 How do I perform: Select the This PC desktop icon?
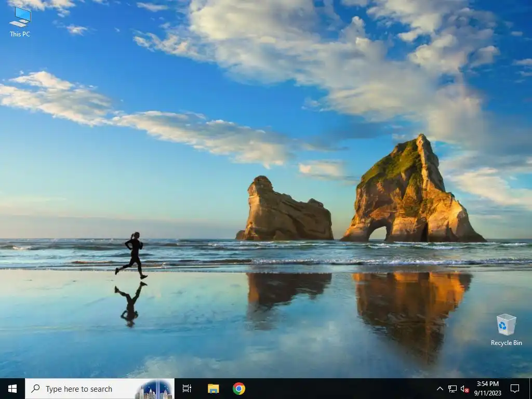(x=20, y=22)
